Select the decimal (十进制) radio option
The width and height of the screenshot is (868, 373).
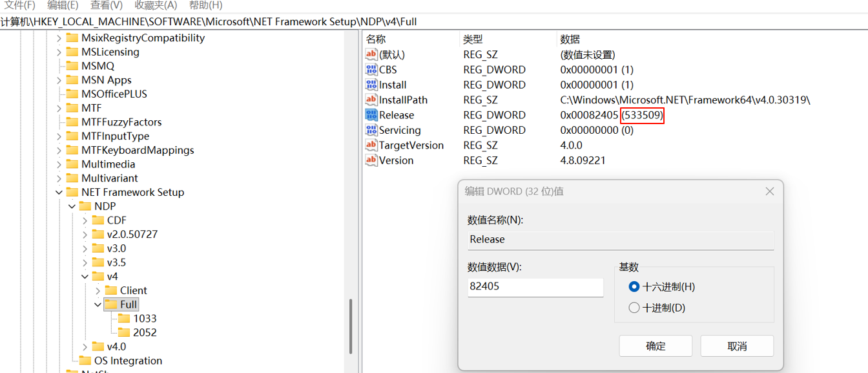point(634,308)
